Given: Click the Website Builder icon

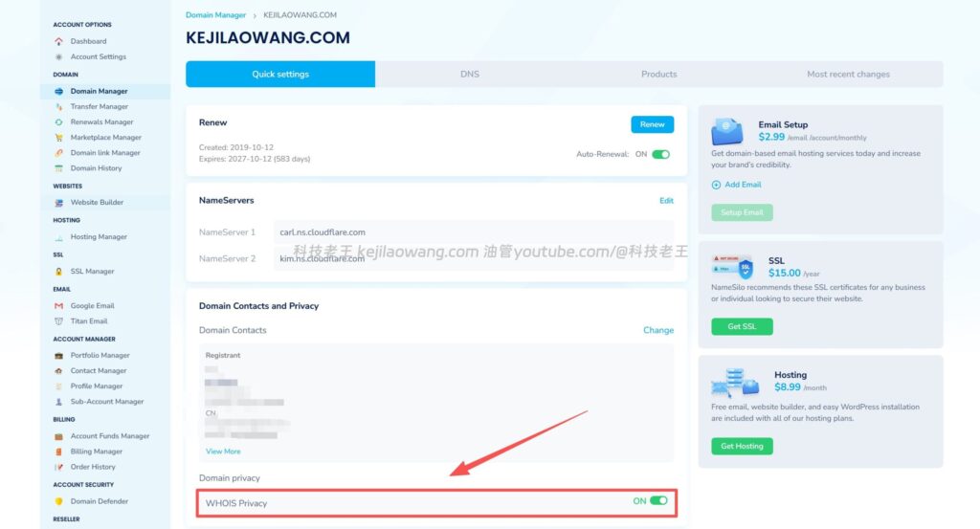Looking at the screenshot, I should (x=58, y=203).
